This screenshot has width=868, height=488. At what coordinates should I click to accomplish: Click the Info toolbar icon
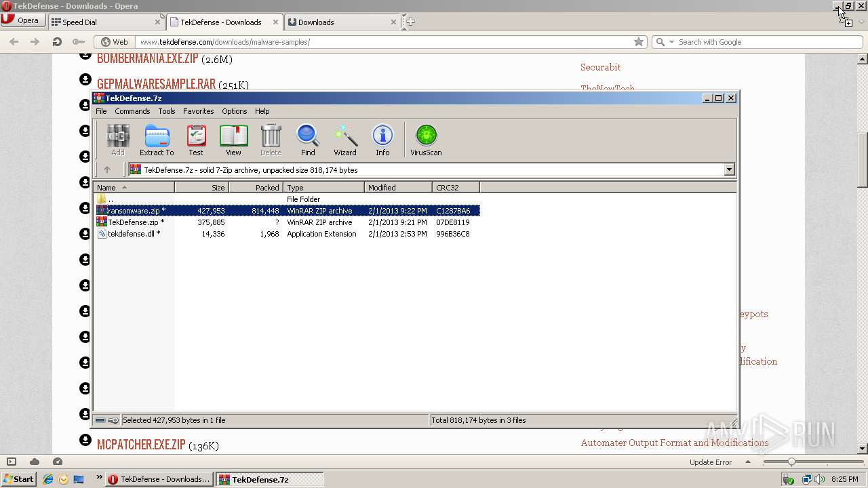click(x=382, y=140)
